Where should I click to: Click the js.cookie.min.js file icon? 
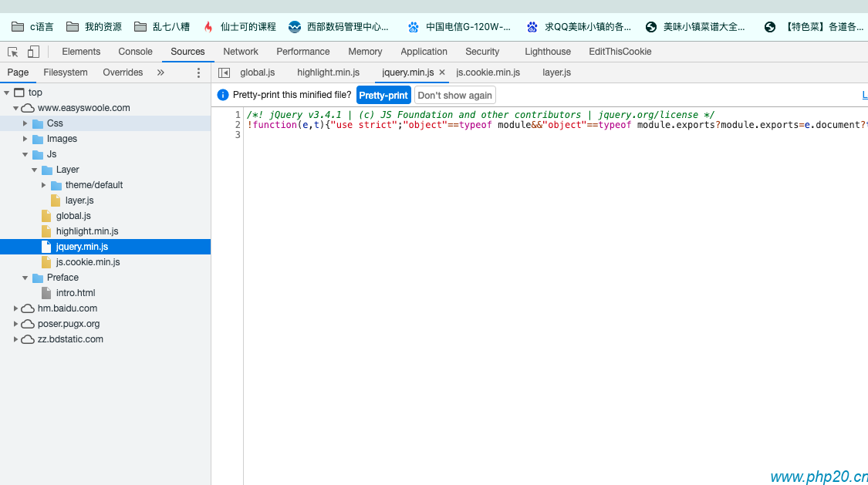click(46, 261)
